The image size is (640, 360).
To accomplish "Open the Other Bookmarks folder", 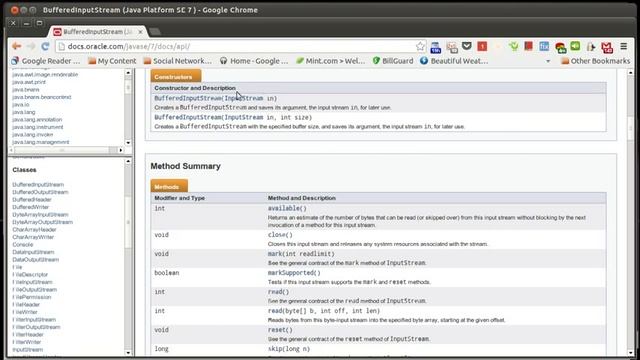I will [596, 61].
